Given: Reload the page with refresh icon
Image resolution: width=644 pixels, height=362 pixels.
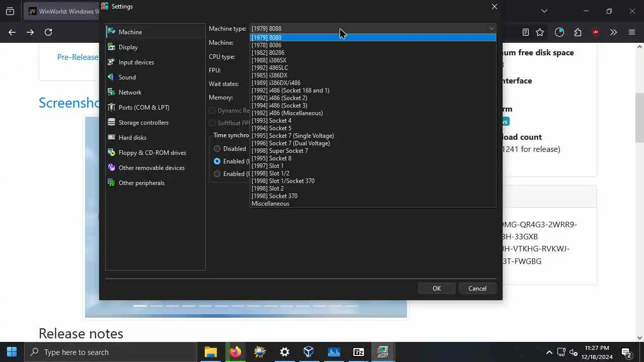Looking at the screenshot, I should (x=48, y=32).
